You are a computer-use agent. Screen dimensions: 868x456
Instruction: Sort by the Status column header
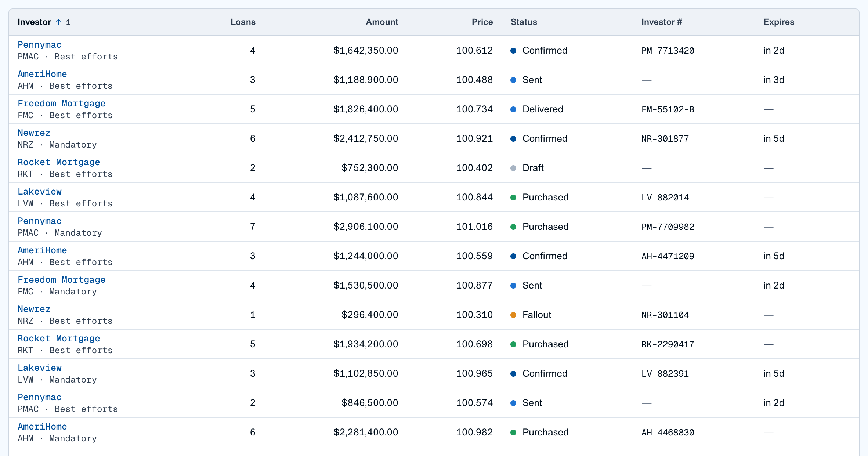pyautogui.click(x=524, y=22)
